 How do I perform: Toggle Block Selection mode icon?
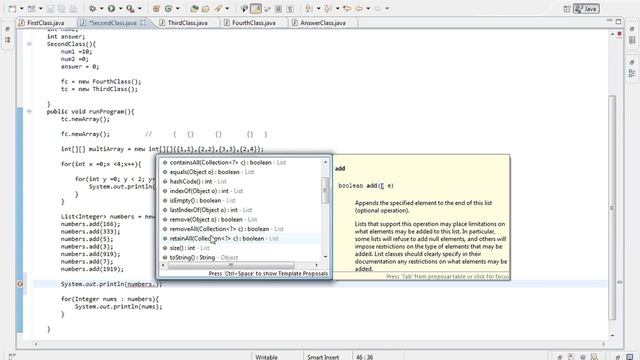[278, 9]
